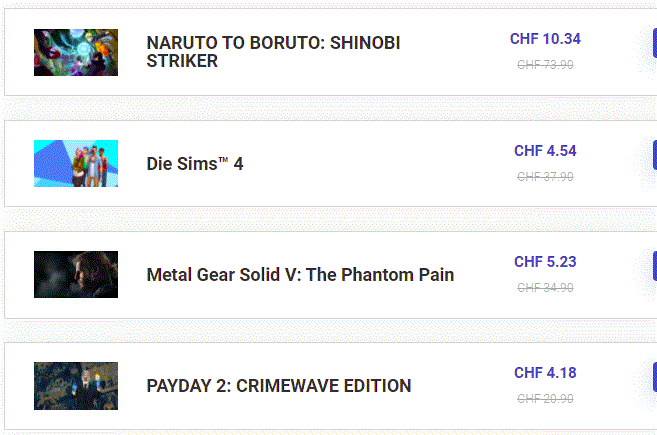Select the CHF 5.23 Metal Gear price
The width and height of the screenshot is (657, 435).
pos(545,262)
